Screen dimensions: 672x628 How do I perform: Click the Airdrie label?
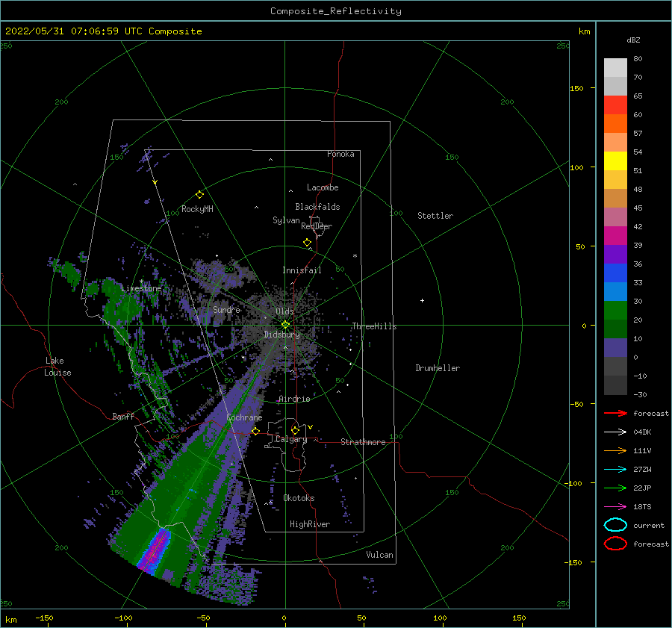pos(294,399)
